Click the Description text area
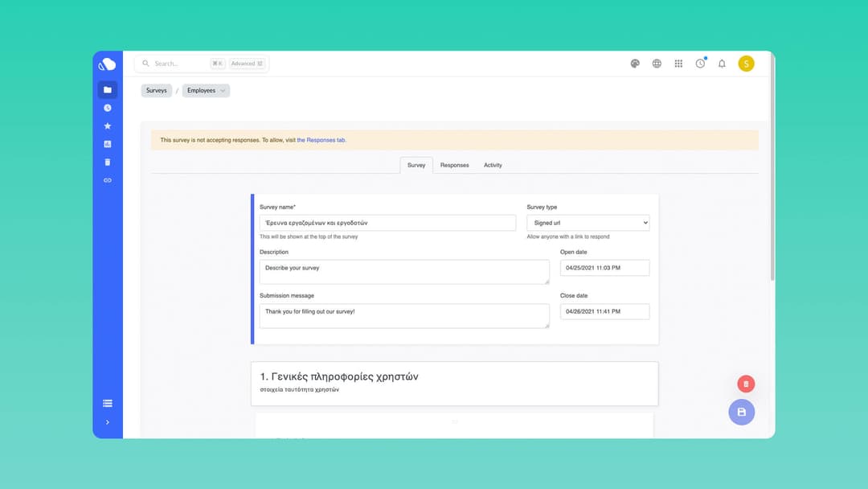868x489 pixels. point(404,272)
